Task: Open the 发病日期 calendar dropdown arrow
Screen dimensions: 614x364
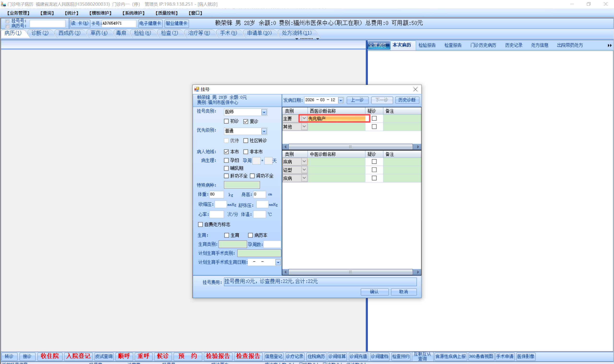Action: [341, 100]
